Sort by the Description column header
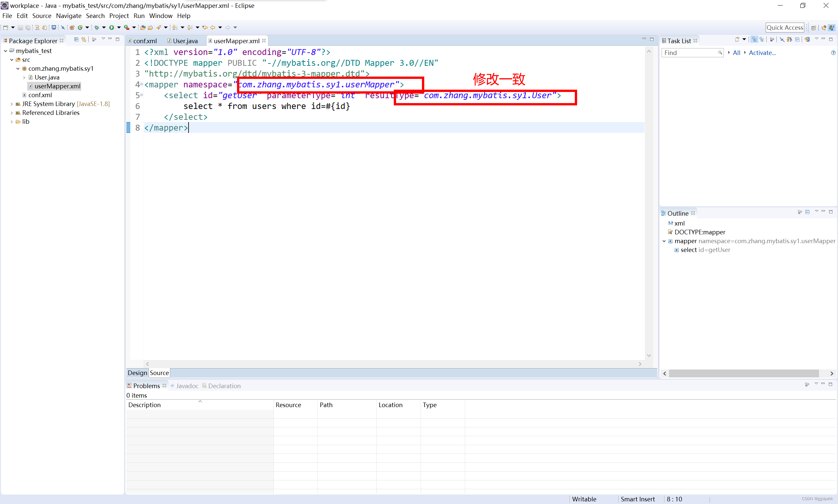The image size is (838, 504). coord(200,405)
